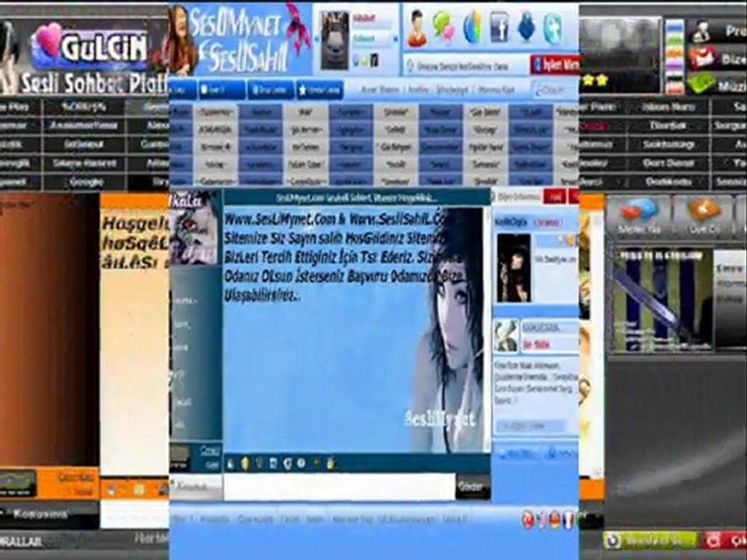Viewport: 747px width, 560px height.
Task: Click the green button in right window footer
Action: 650,541
